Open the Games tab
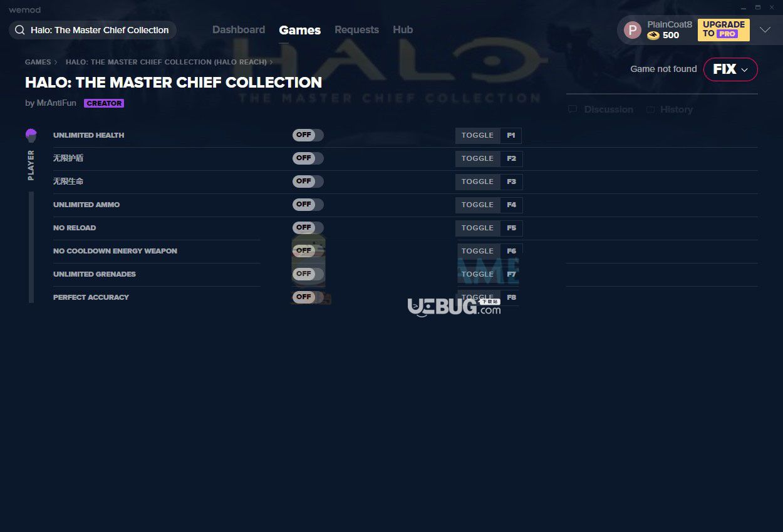This screenshot has width=783, height=532. coord(300,30)
